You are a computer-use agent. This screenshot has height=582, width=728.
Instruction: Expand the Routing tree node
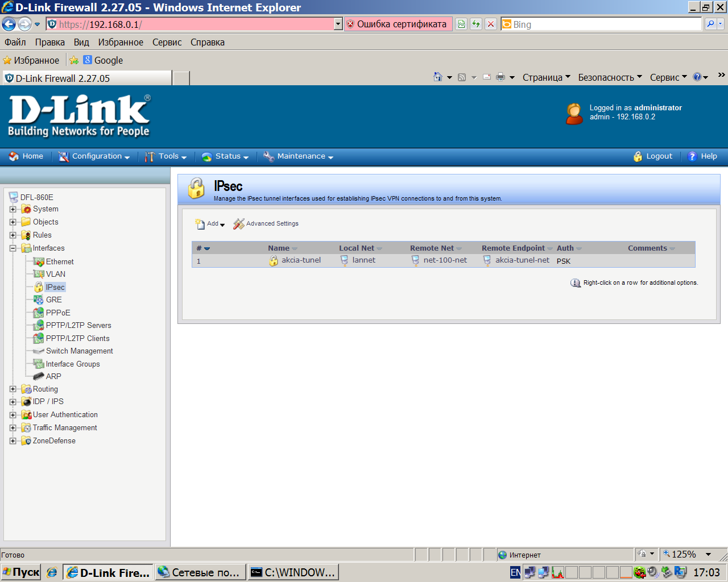[x=13, y=389]
